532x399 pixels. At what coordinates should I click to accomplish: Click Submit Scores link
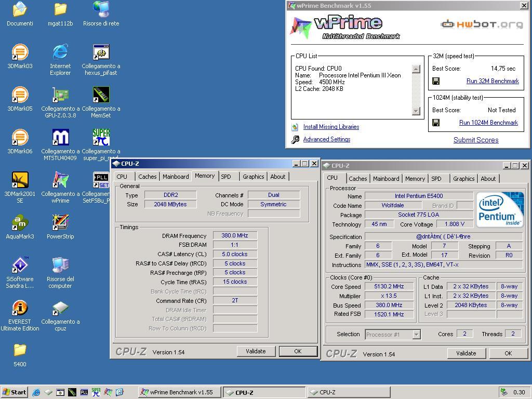coord(476,140)
